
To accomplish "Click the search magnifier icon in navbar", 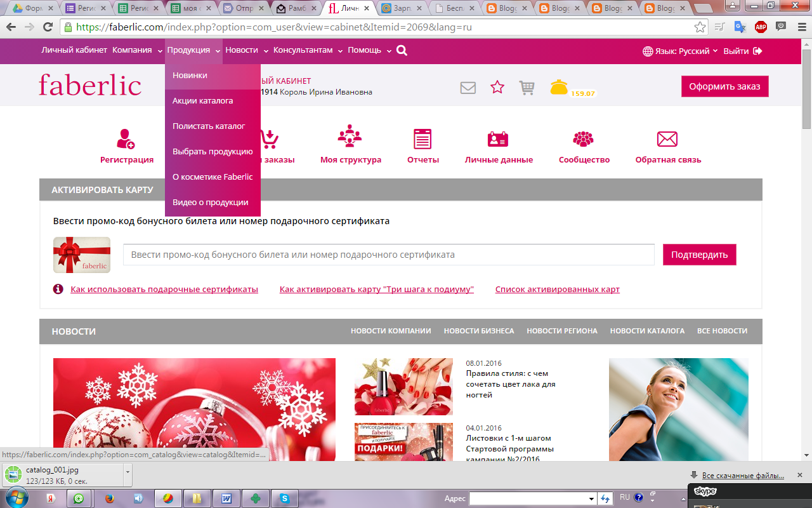I will click(x=402, y=51).
